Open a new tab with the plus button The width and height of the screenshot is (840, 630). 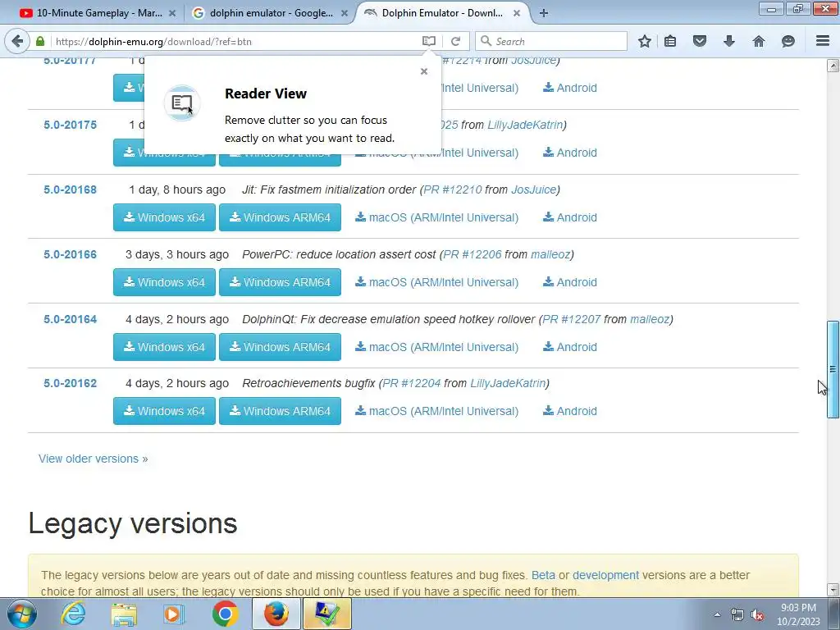(x=544, y=13)
